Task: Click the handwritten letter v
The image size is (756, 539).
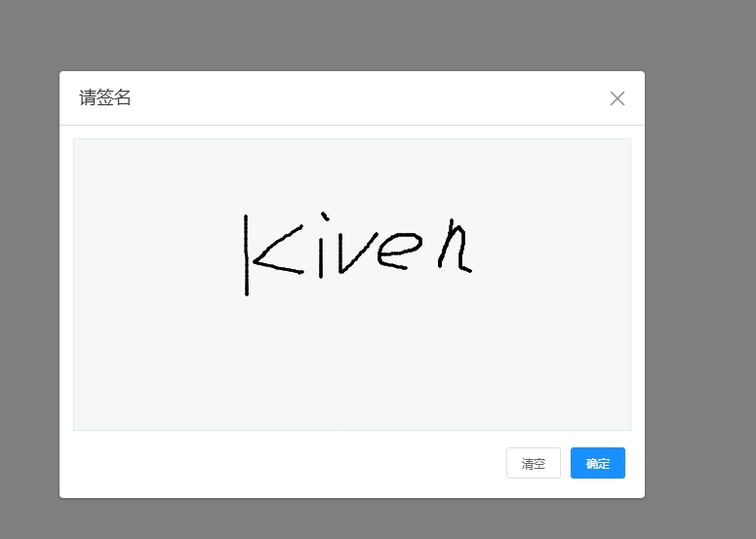Action: click(x=358, y=253)
